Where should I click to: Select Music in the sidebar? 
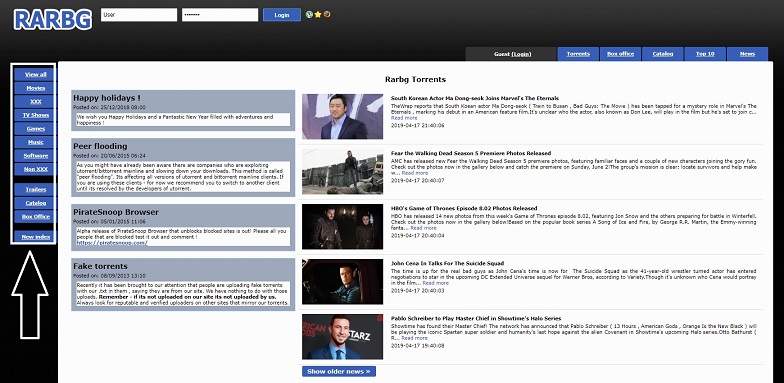pos(36,142)
